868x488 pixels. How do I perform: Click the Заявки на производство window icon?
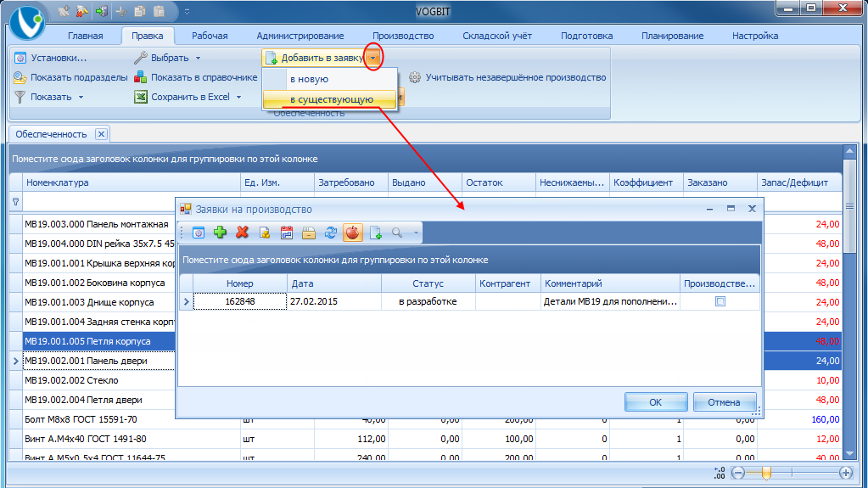pyautogui.click(x=186, y=210)
